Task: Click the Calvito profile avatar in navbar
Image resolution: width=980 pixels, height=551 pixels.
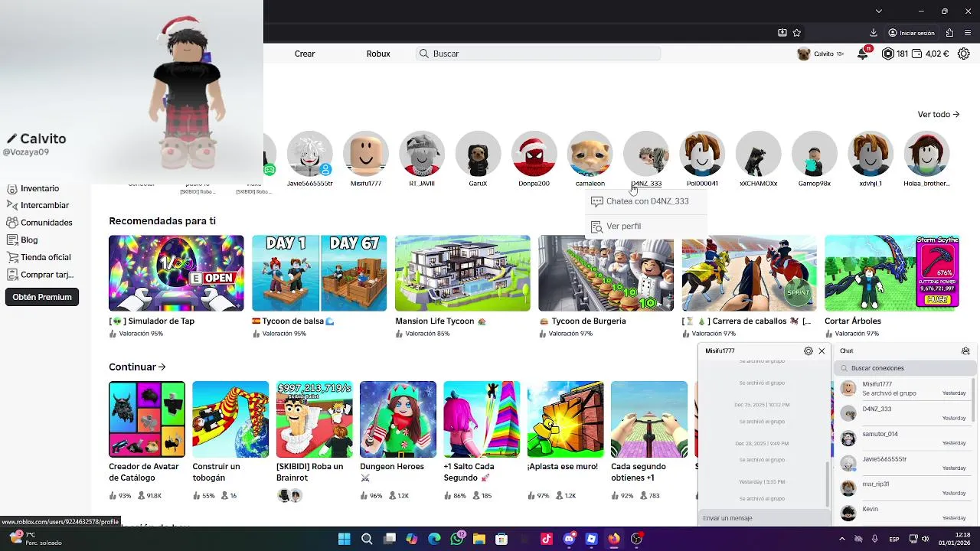Action: click(x=804, y=54)
